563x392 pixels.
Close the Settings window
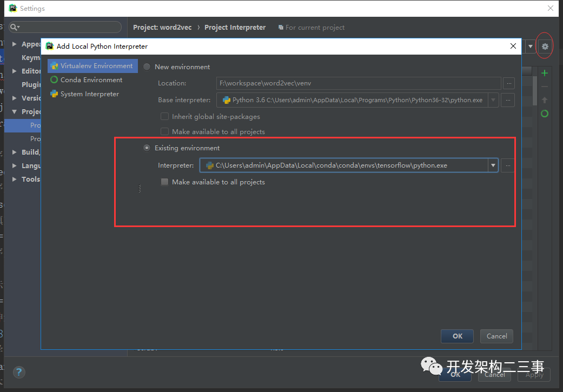pos(551,8)
